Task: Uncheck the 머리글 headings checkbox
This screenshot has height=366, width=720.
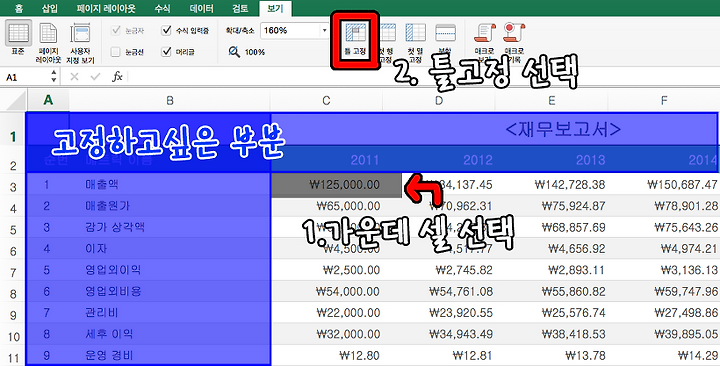Action: click(166, 52)
